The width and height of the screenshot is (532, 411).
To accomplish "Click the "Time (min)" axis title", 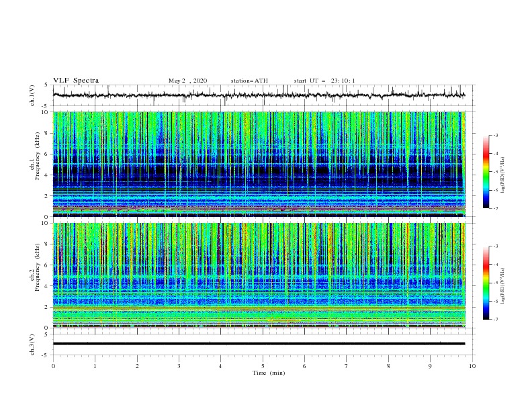I will click(269, 373).
